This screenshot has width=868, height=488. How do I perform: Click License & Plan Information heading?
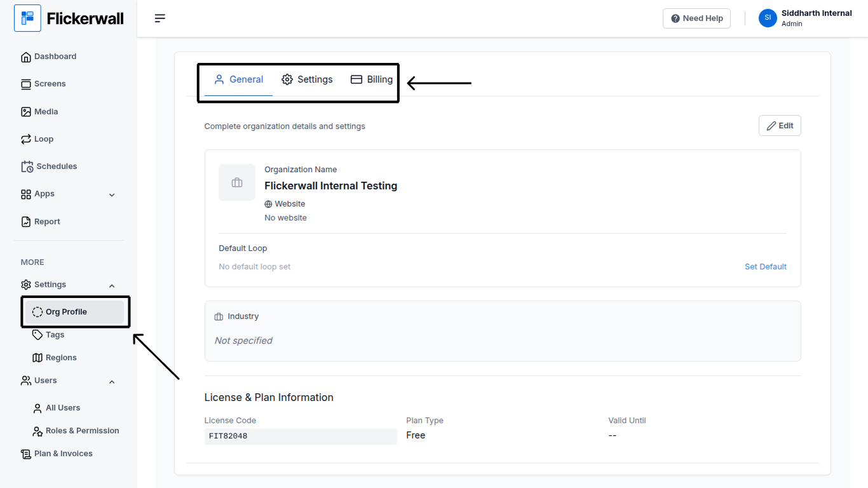269,397
